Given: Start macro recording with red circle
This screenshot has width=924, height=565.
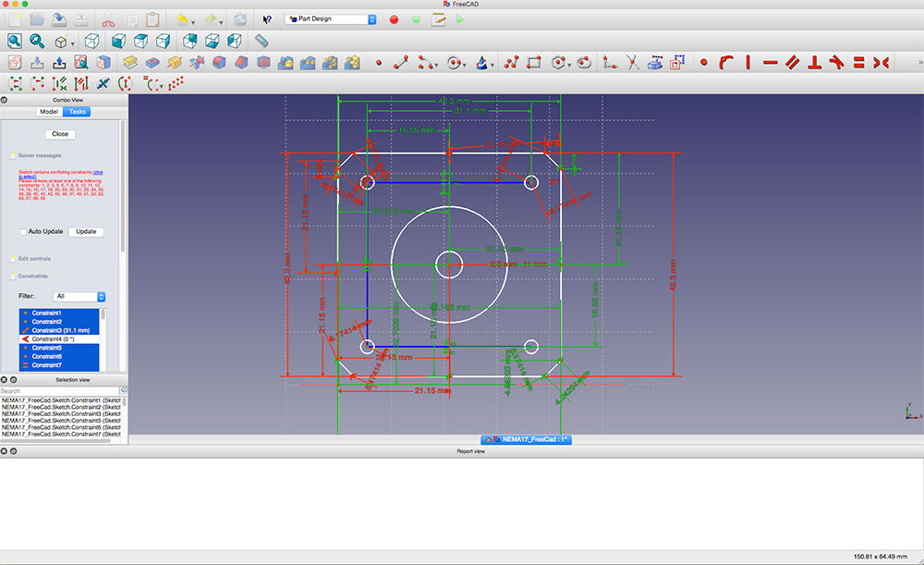Looking at the screenshot, I should [394, 19].
